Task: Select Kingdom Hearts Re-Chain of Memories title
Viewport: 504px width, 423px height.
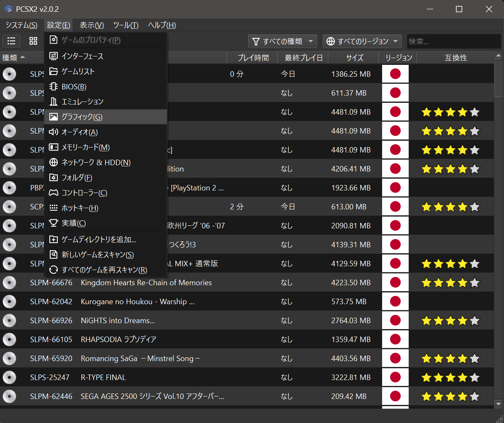Action: 146,283
